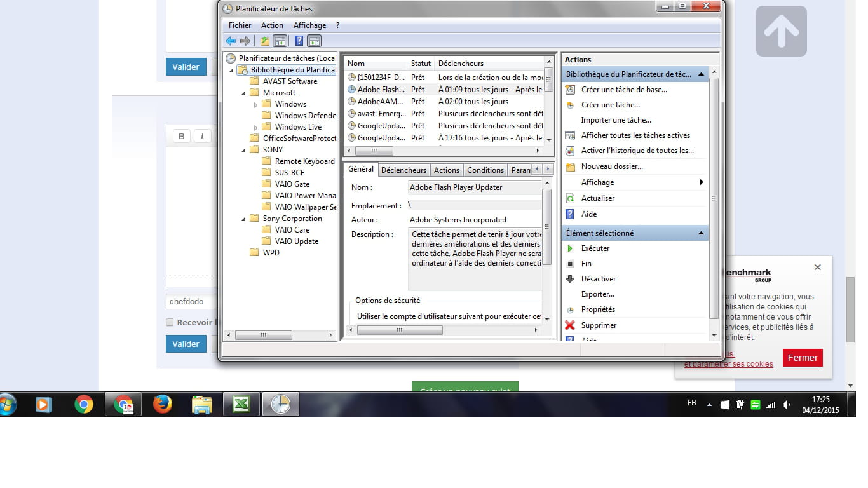Click the scroll-to-top arrow button on webpage
868x488 pixels.
click(x=782, y=31)
